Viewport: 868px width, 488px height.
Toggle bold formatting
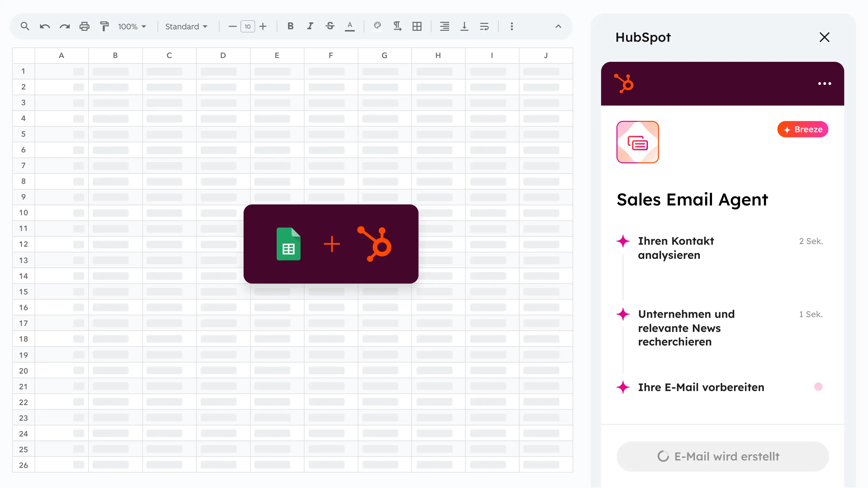[x=290, y=26]
